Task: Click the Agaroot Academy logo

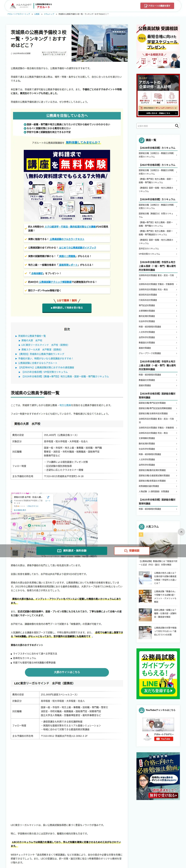Action: 20,6
